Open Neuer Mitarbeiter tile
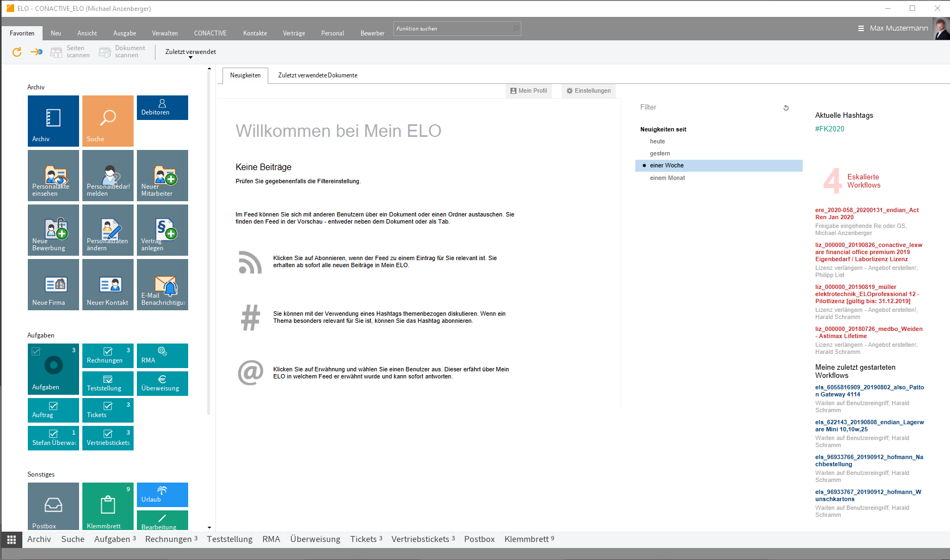The image size is (950, 560). coord(163,176)
